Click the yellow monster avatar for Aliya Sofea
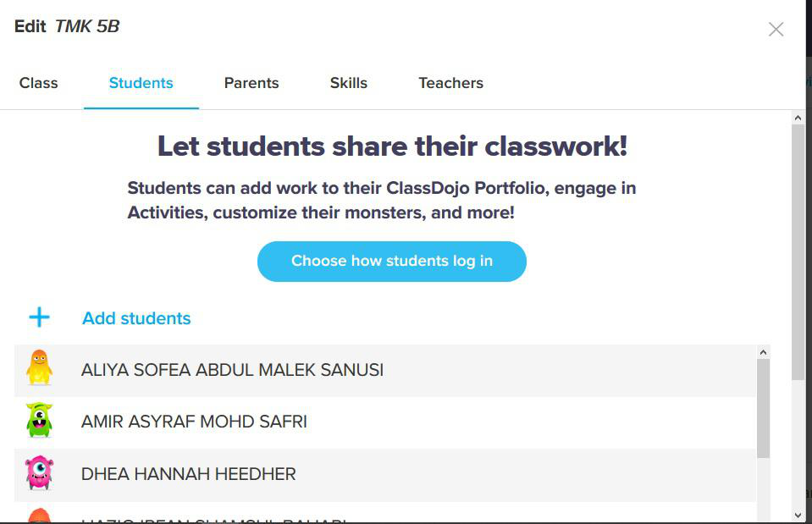Screen dimensions: 812x524 pos(39,368)
